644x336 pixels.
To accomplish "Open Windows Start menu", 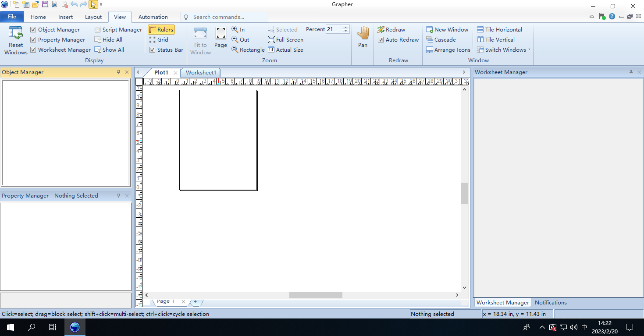I will click(11, 327).
